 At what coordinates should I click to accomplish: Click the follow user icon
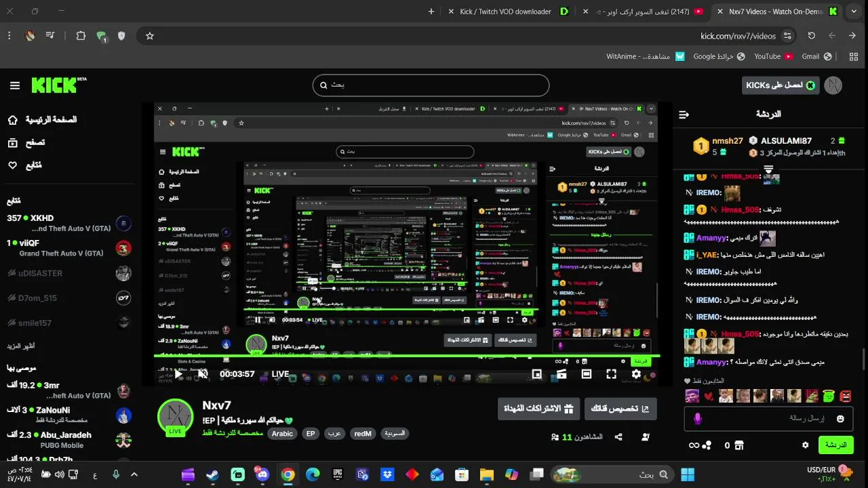[645, 437]
